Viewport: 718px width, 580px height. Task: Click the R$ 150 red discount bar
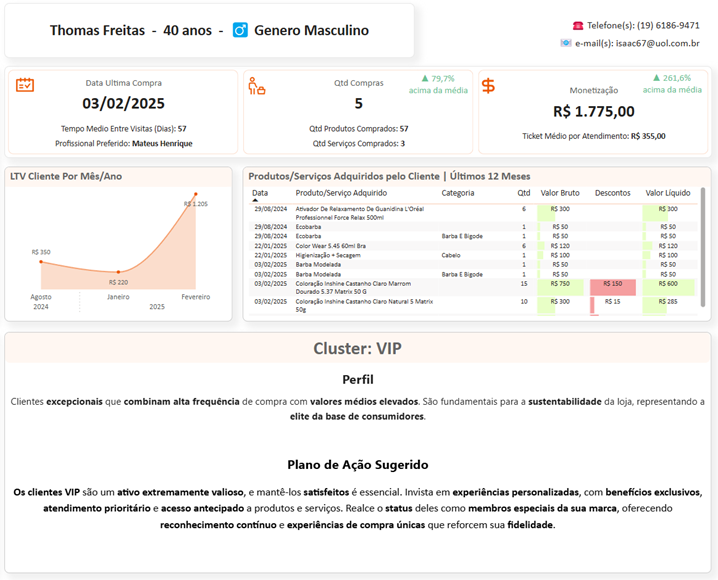[612, 284]
